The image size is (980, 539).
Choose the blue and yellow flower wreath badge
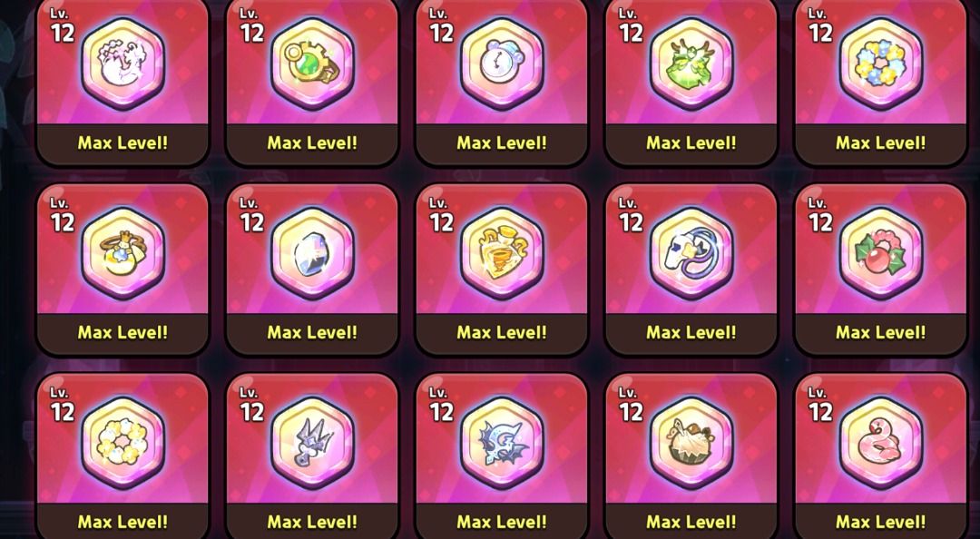(880, 64)
